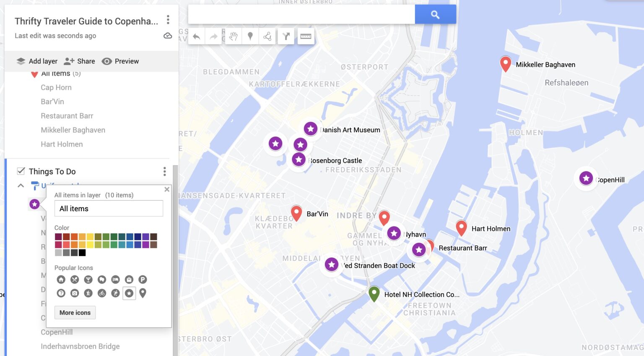This screenshot has width=644, height=356.
Task: Uncheck the Things To Do layer visibility
Action: tap(20, 171)
